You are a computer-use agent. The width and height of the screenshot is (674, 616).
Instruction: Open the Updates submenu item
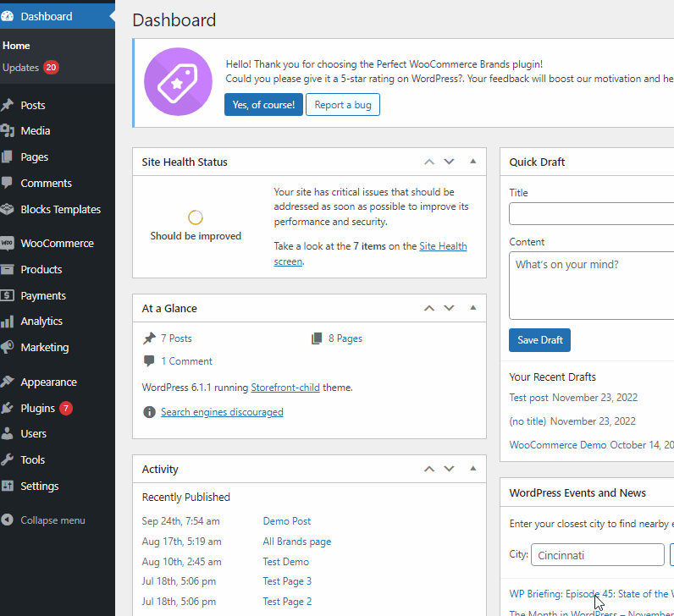click(x=21, y=68)
